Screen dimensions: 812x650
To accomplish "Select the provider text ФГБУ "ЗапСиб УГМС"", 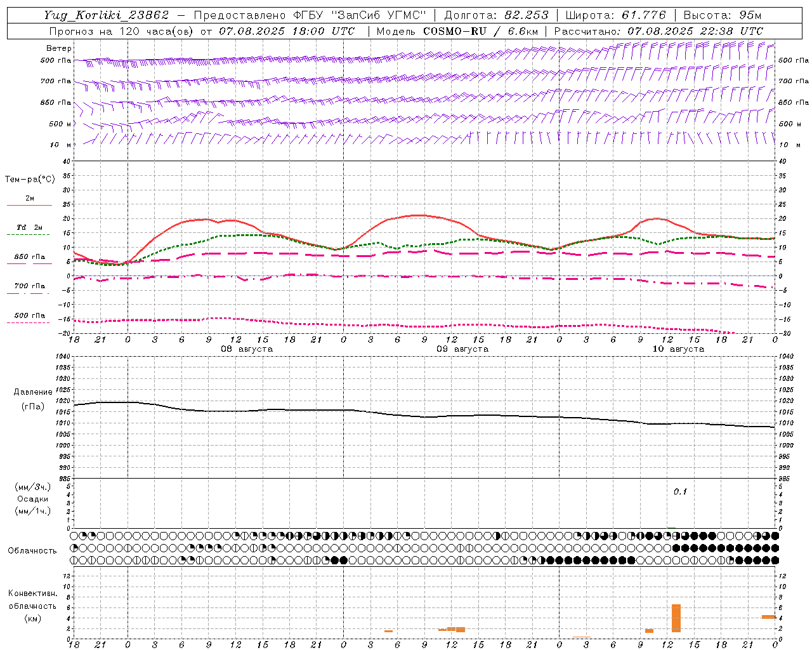I will pyautogui.click(x=360, y=15).
